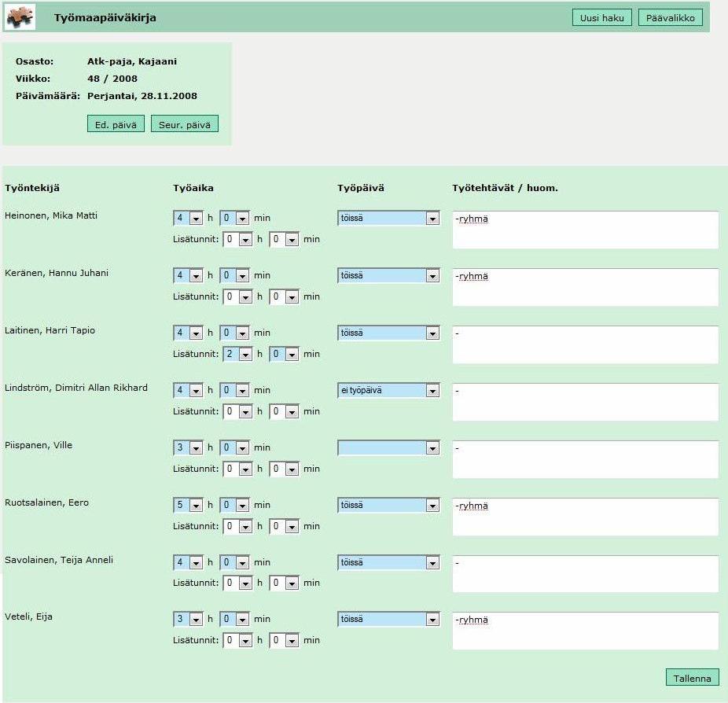The height and width of the screenshot is (703, 728).
Task: Open Lisätunnit hours dropdown for Veteli
Action: (237, 640)
